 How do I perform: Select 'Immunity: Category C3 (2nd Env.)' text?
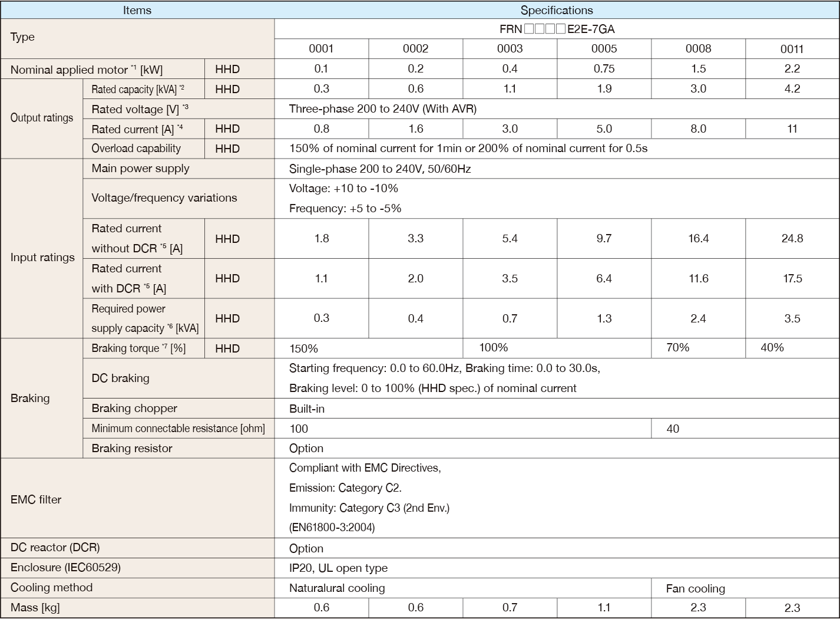369,508
